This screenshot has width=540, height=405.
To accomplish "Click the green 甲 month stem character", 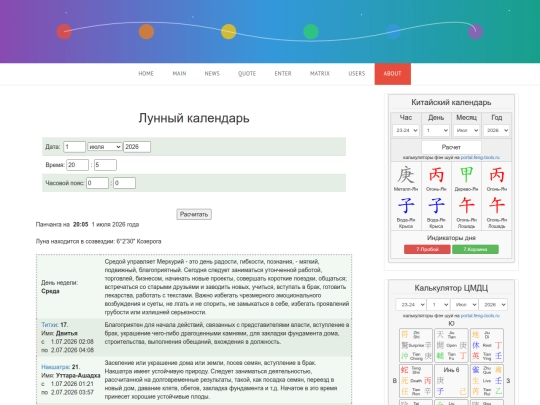I will click(x=466, y=175).
